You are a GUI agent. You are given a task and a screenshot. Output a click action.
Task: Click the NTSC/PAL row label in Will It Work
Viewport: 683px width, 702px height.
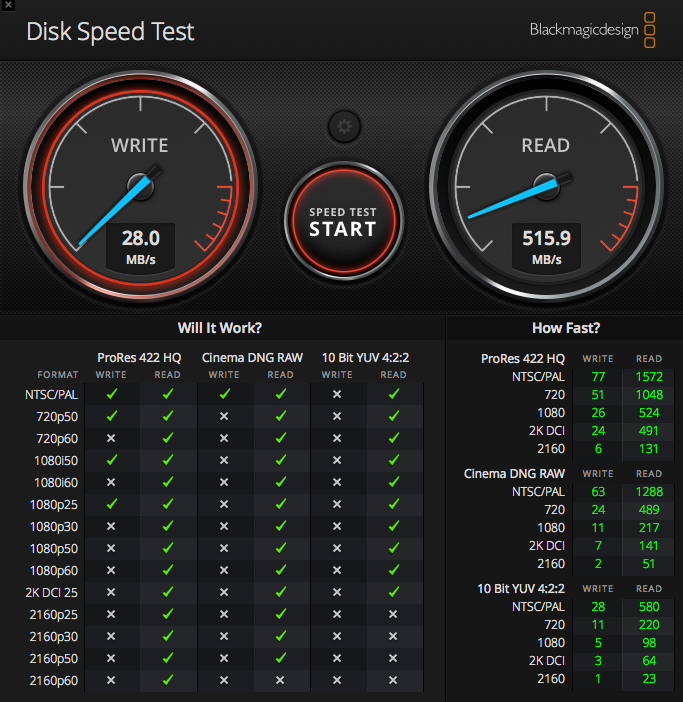click(51, 394)
